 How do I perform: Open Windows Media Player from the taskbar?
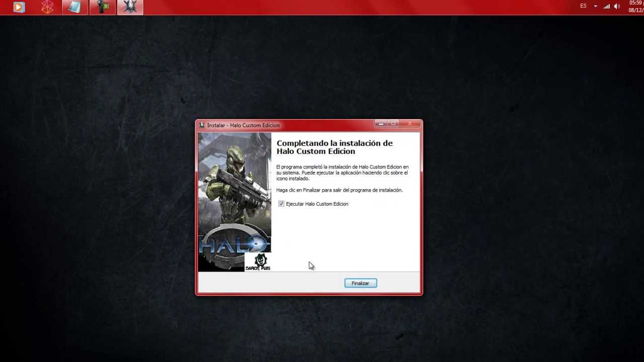(x=19, y=7)
